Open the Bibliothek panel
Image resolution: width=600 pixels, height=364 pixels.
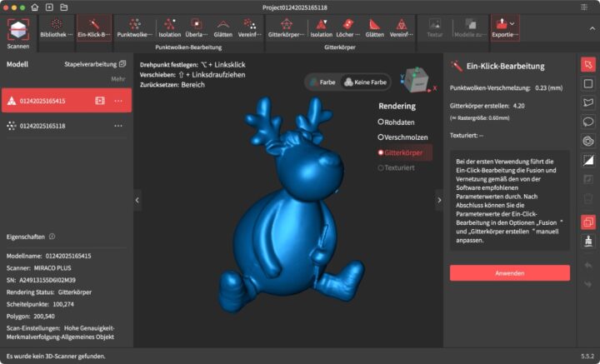point(55,28)
